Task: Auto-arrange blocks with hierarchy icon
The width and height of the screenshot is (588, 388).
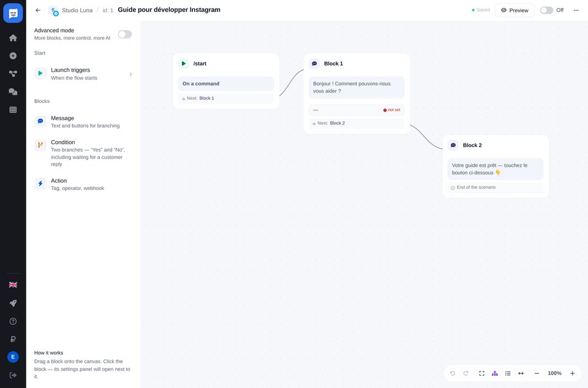Action: pyautogui.click(x=495, y=373)
